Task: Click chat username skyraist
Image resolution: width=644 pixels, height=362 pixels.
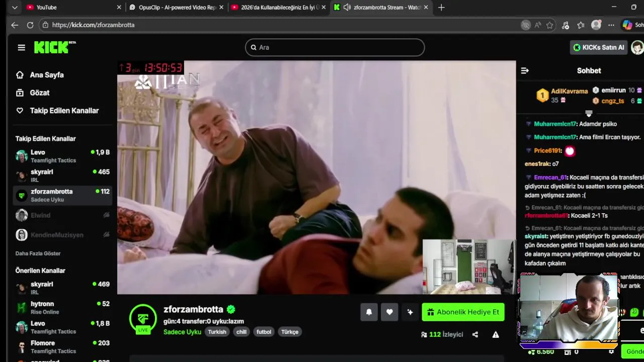Action: click(x=536, y=236)
